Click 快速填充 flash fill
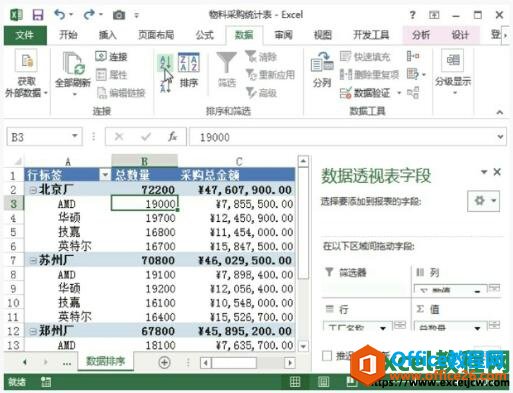The height and width of the screenshot is (393, 513). click(365, 57)
